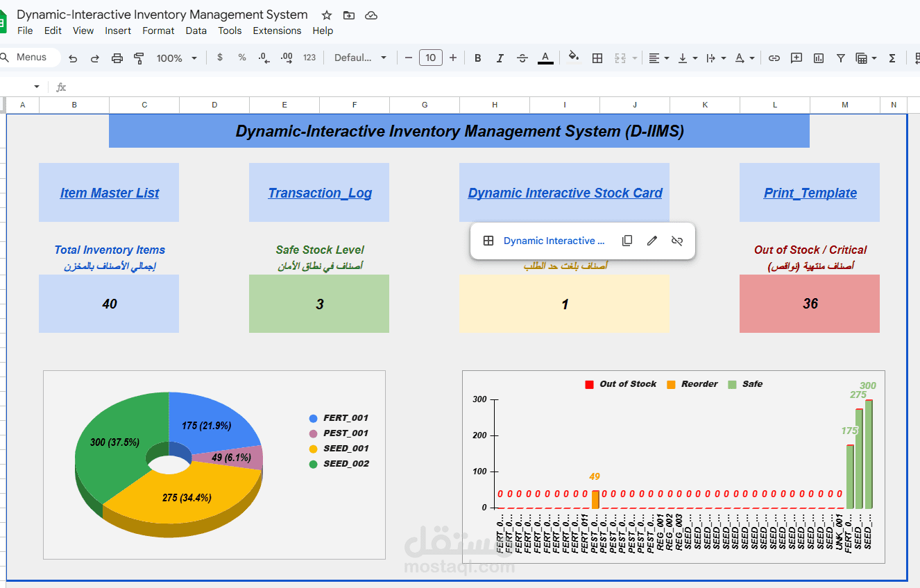Insert a link using the toolbar icon
This screenshot has width=920, height=588.
(774, 58)
